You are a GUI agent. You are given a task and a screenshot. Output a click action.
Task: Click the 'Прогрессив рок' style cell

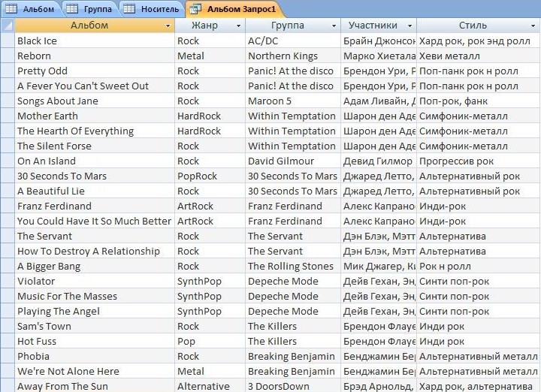tap(478, 161)
